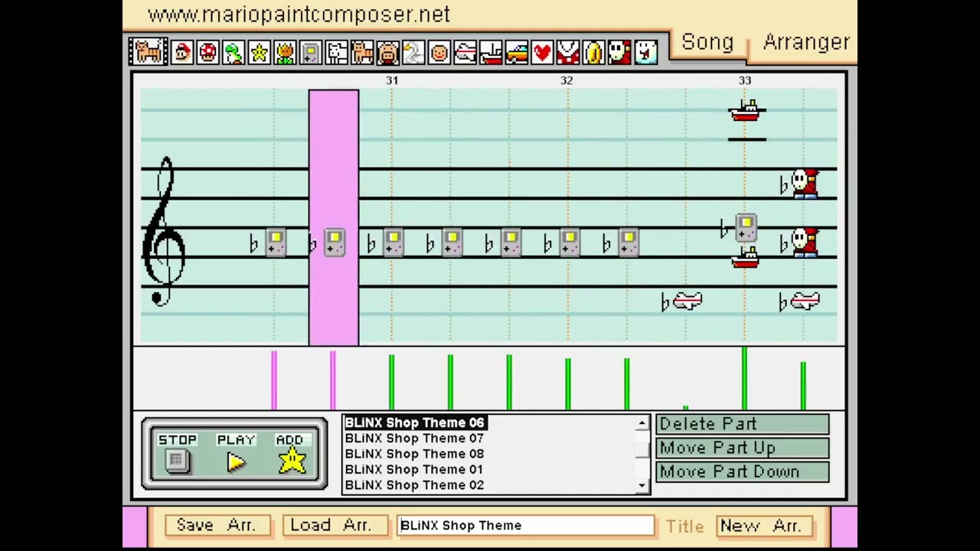980x551 pixels.
Task: Select the Piranha Plant instrument icon
Action: click(x=568, y=52)
